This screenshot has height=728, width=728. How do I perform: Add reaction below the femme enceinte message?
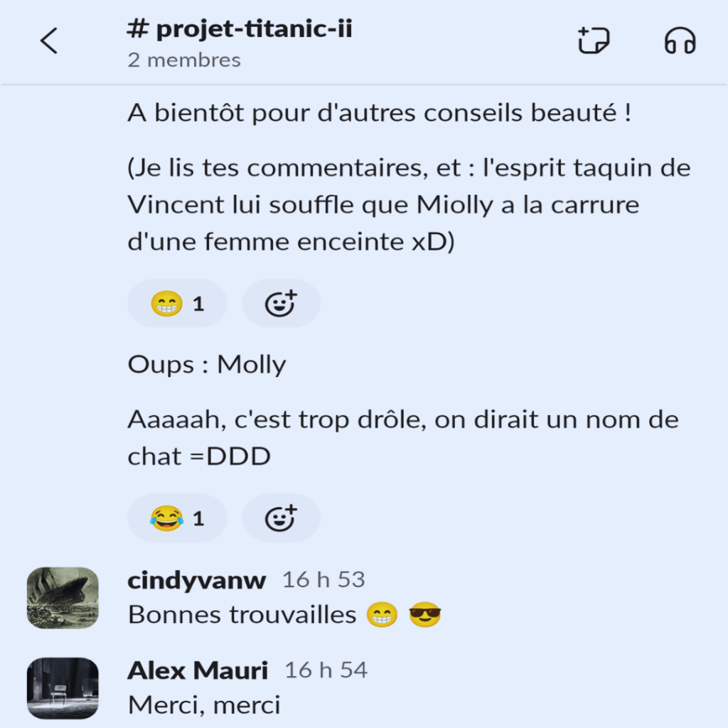pos(281,304)
